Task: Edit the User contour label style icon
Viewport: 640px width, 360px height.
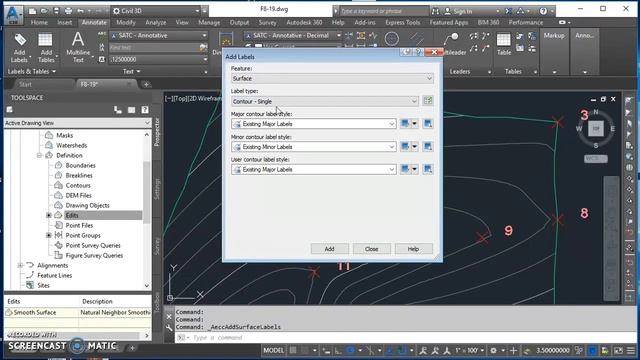Action: click(404, 169)
